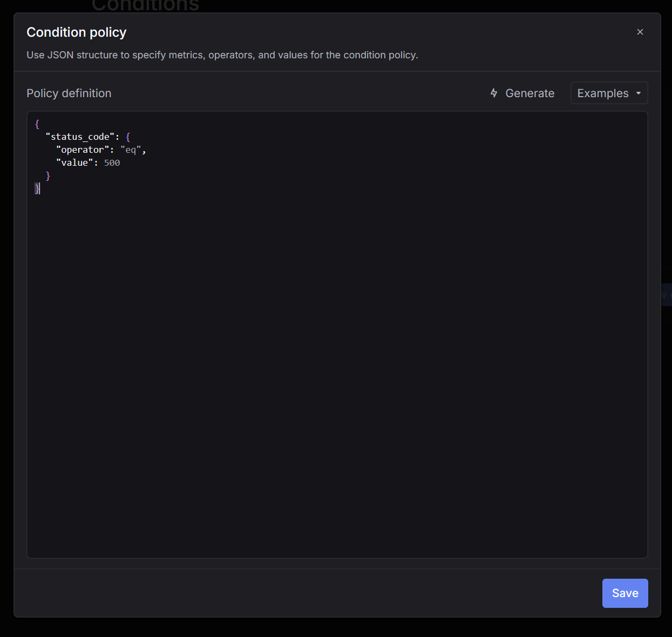Viewport: 672px width, 637px height.
Task: Click the "value" key in JSON
Action: (74, 162)
